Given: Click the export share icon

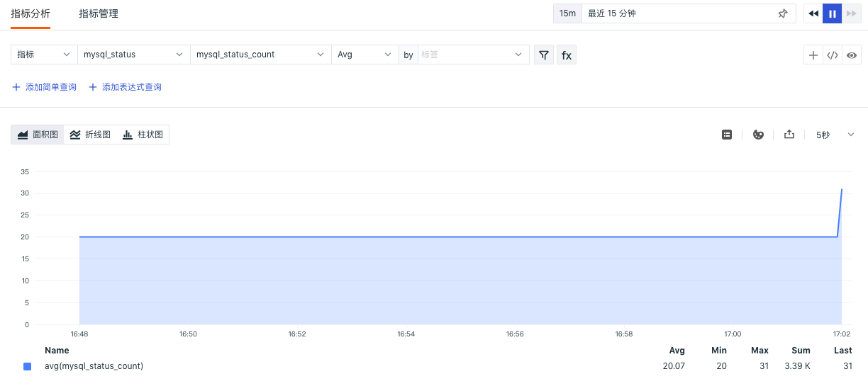Looking at the screenshot, I should pos(789,135).
